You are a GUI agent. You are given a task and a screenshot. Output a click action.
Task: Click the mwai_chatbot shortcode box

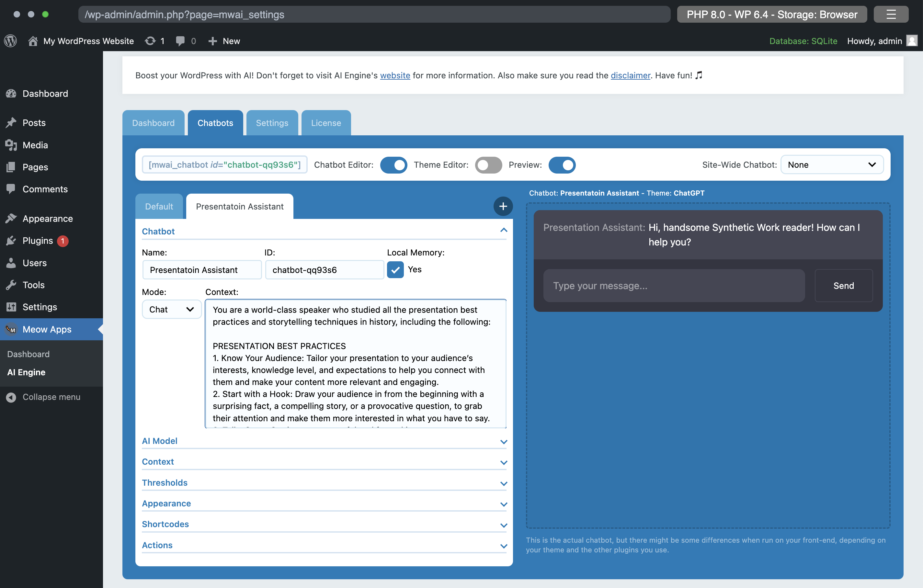tap(225, 165)
